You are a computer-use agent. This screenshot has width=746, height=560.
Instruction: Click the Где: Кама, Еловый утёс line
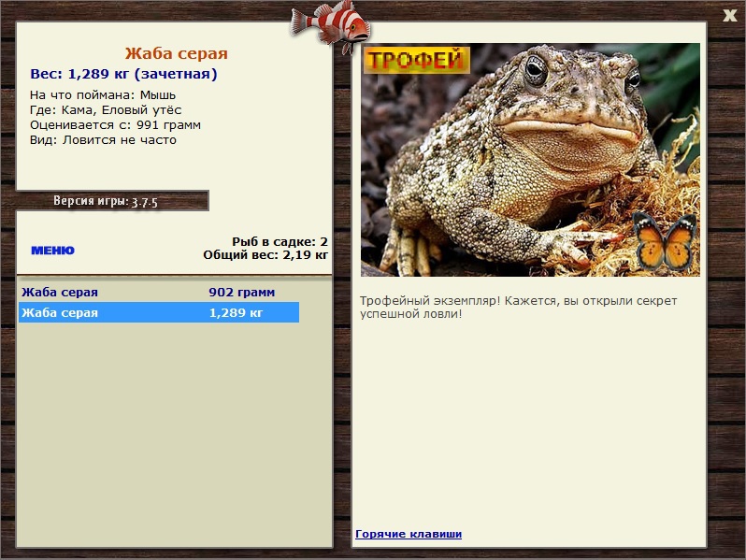pyautogui.click(x=106, y=109)
